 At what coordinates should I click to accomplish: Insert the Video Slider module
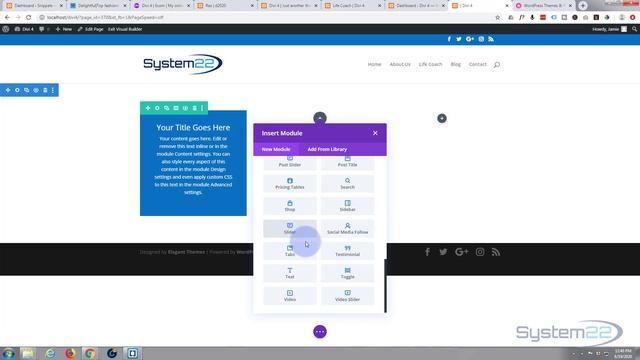[347, 296]
